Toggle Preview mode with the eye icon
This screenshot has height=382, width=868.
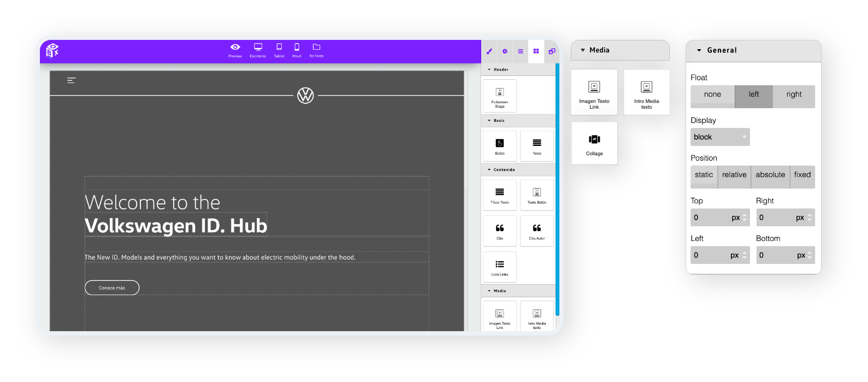[235, 50]
